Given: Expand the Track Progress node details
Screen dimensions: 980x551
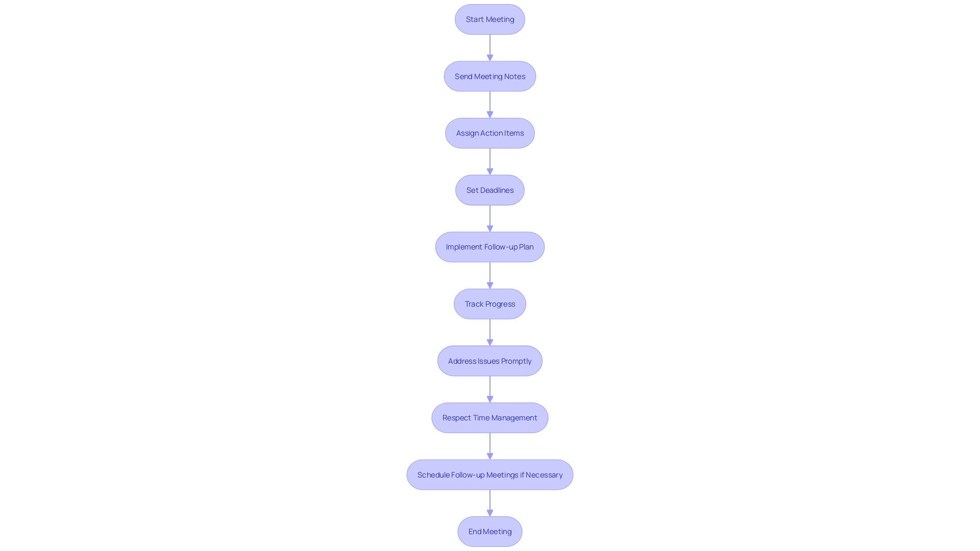Looking at the screenshot, I should [490, 304].
